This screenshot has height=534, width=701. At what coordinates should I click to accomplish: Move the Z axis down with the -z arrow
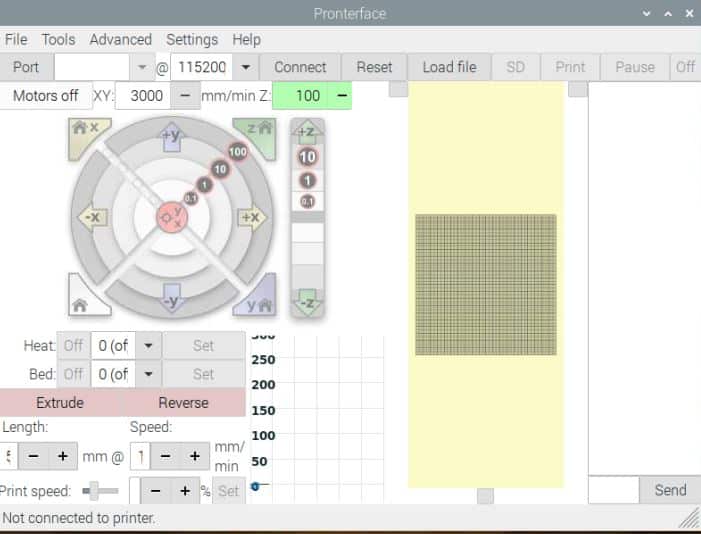[307, 302]
